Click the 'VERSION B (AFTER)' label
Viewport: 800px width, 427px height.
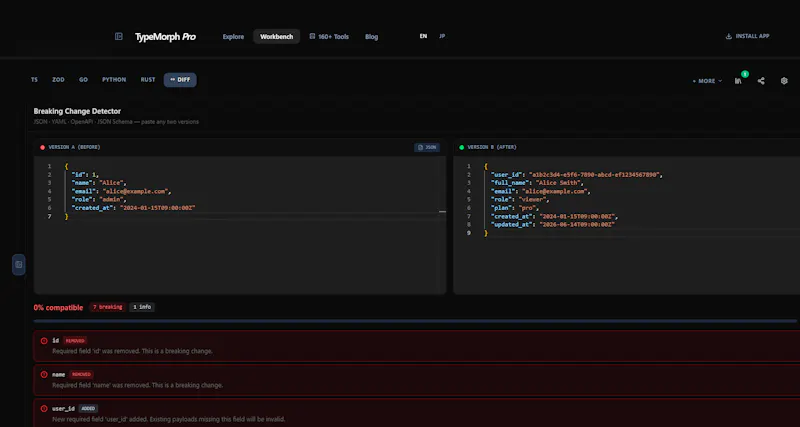[492, 147]
